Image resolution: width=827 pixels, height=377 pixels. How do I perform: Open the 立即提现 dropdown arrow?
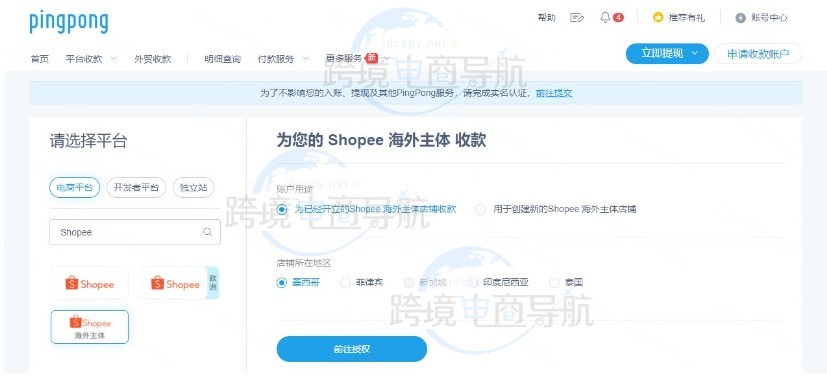tap(695, 53)
